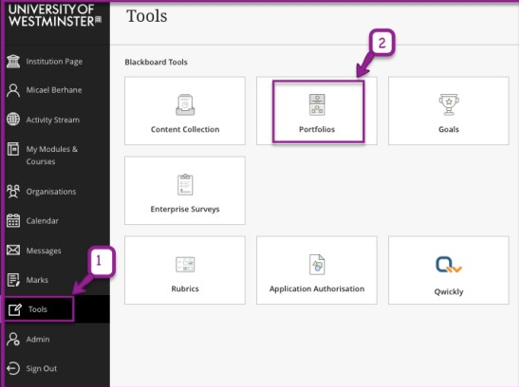Open the Institution Page menu item
Image resolution: width=519 pixels, height=387 pixels.
(54, 62)
